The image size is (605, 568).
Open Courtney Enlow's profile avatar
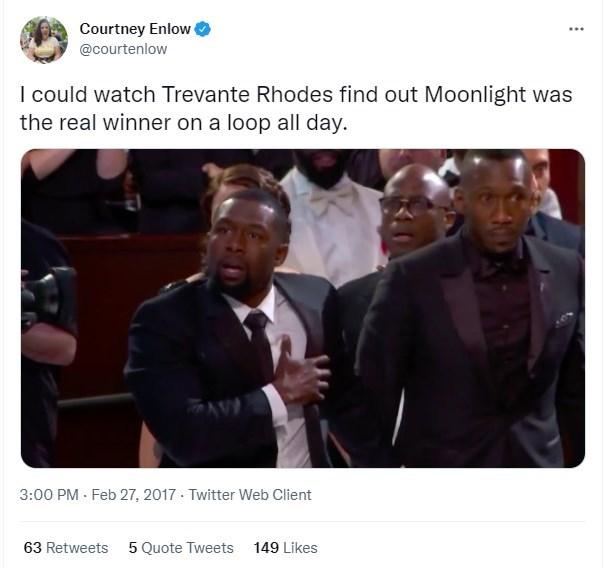44,39
